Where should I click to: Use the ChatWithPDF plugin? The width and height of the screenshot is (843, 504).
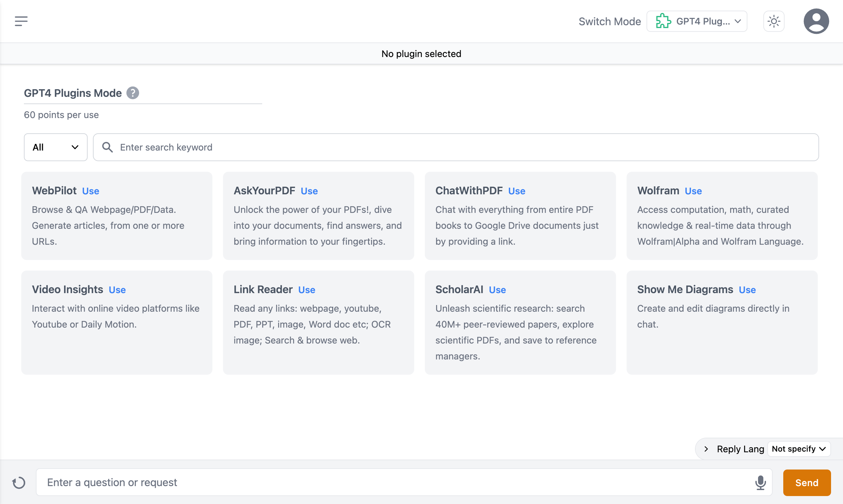coord(516,191)
